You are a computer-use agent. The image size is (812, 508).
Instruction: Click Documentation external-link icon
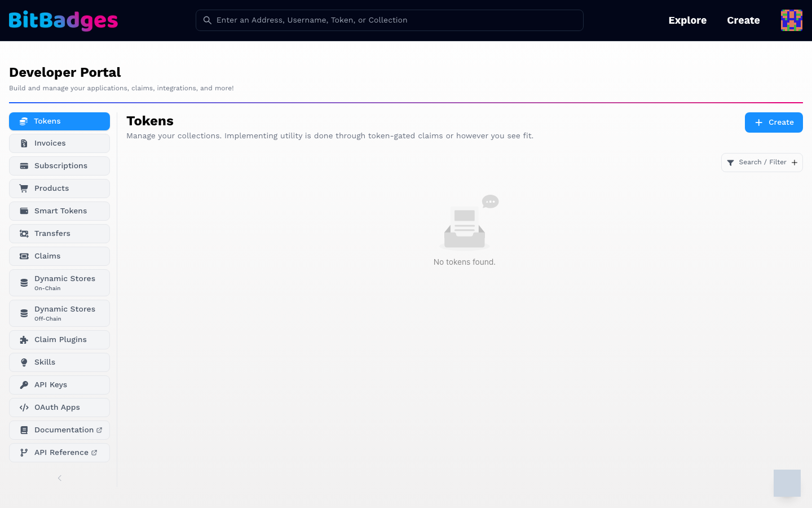click(x=99, y=430)
